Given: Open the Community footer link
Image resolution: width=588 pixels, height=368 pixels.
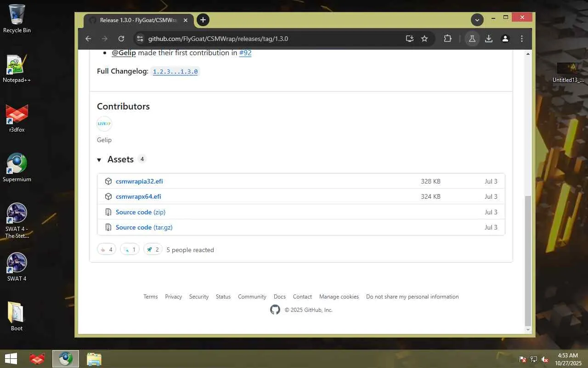Looking at the screenshot, I should (x=252, y=297).
